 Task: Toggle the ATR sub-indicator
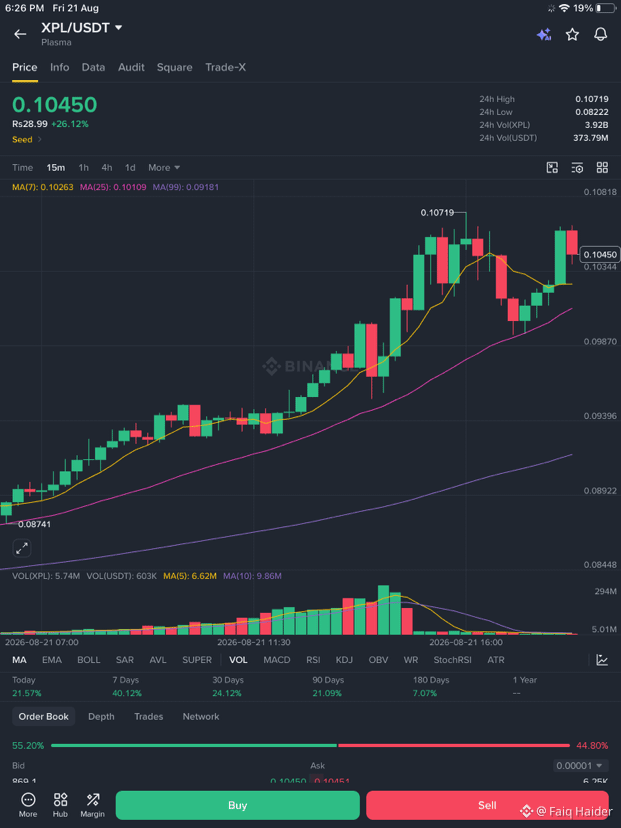click(x=496, y=660)
